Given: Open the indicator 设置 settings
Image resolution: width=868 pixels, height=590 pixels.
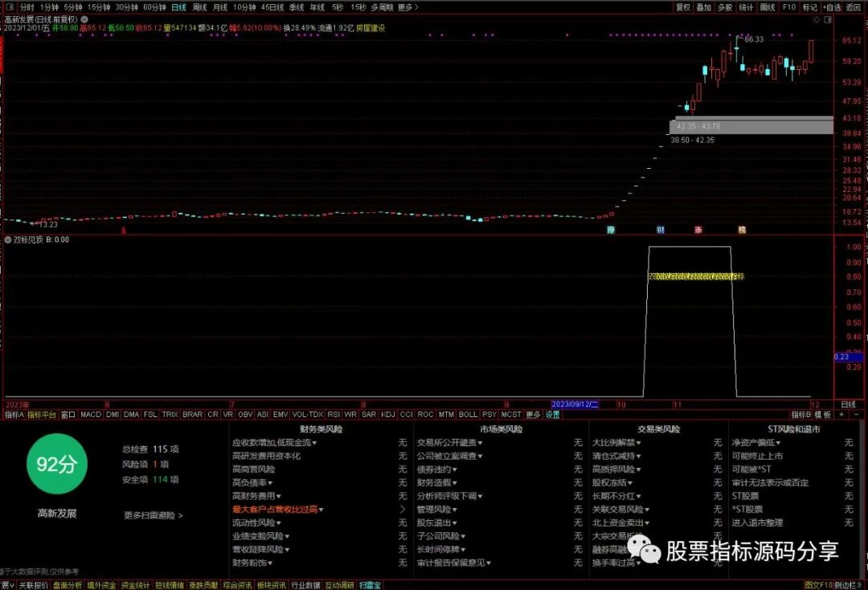Looking at the screenshot, I should pyautogui.click(x=552, y=415).
